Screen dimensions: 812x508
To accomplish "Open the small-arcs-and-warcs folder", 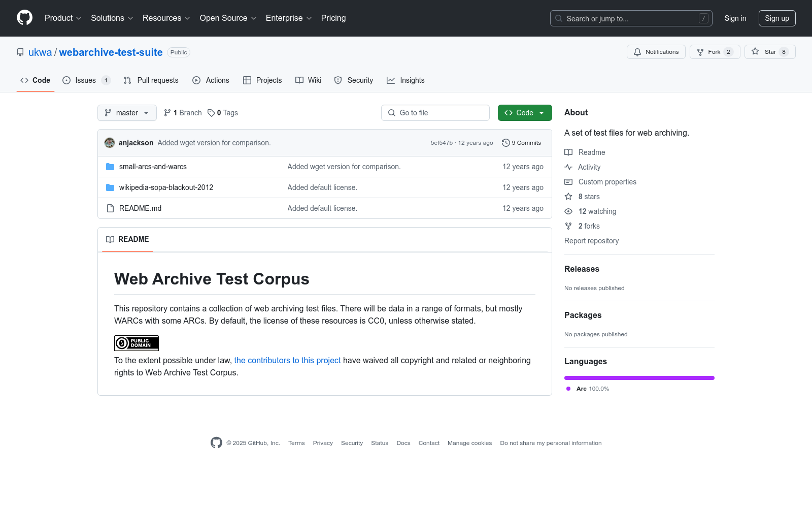I will click(x=153, y=167).
